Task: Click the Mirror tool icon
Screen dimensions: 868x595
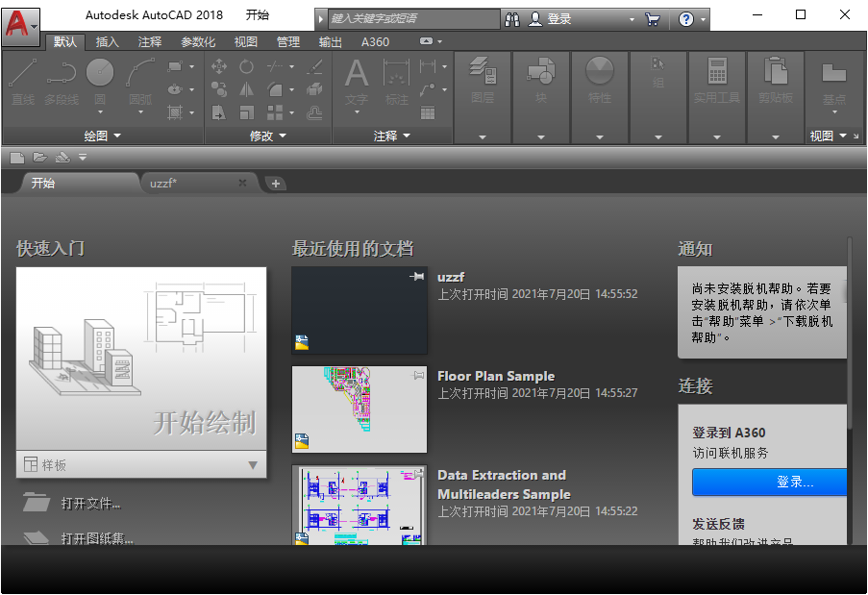Action: (246, 89)
